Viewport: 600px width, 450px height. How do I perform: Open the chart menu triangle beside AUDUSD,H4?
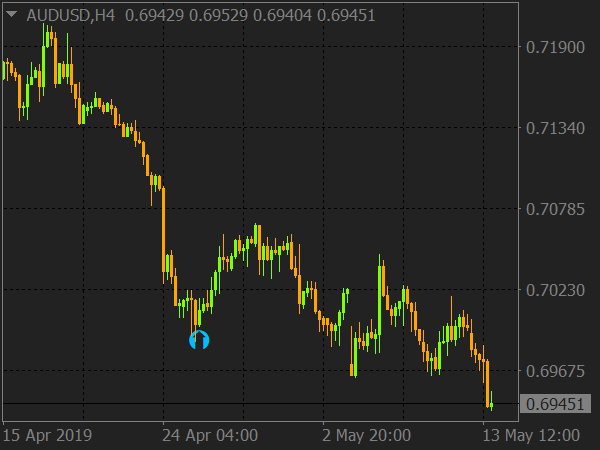coord(11,15)
